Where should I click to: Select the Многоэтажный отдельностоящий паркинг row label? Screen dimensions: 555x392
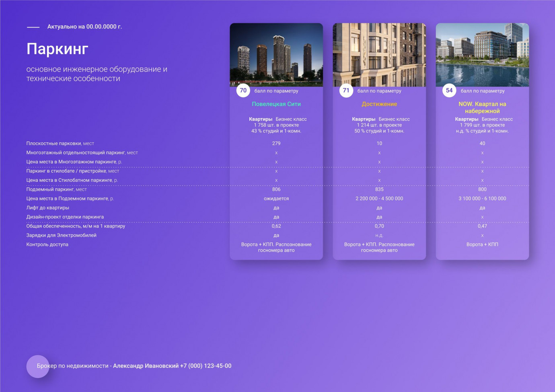(x=82, y=153)
